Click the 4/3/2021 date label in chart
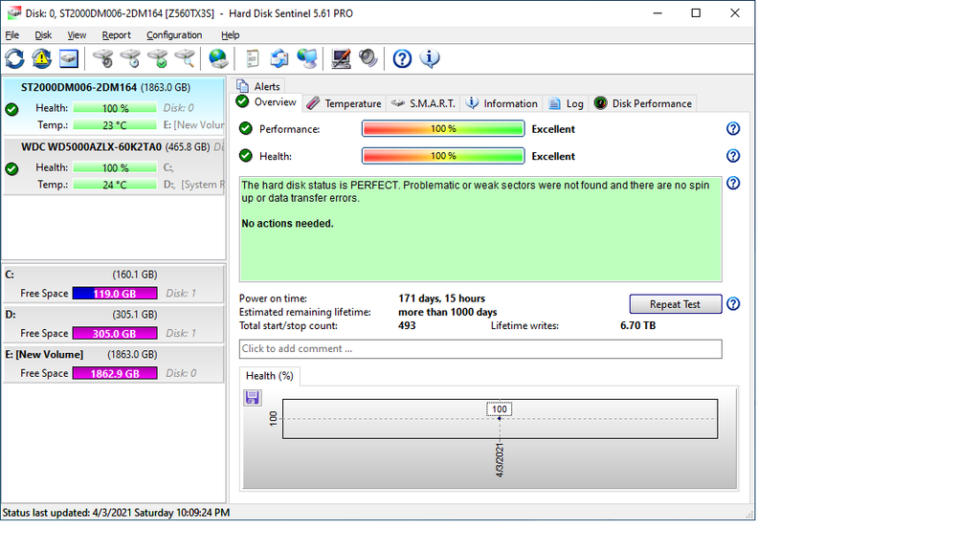The width and height of the screenshot is (980, 551). [500, 460]
